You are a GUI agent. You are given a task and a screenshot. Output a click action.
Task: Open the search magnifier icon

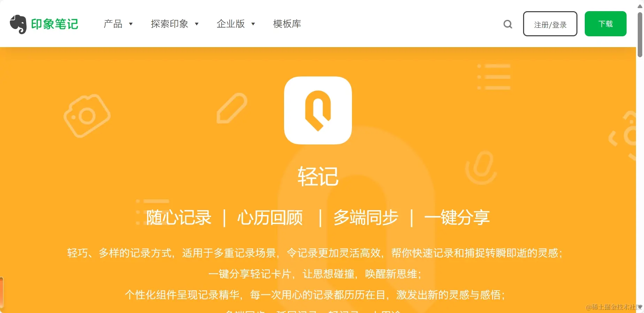[x=508, y=24]
